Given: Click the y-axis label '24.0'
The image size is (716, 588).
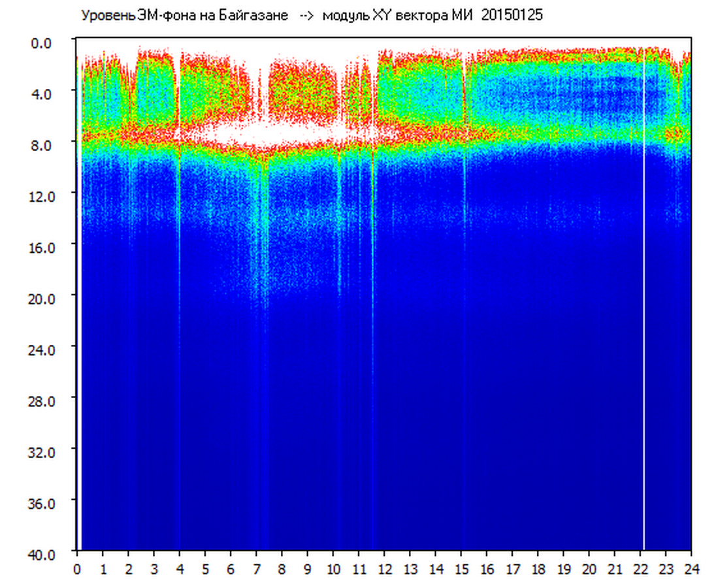Looking at the screenshot, I should tap(42, 351).
